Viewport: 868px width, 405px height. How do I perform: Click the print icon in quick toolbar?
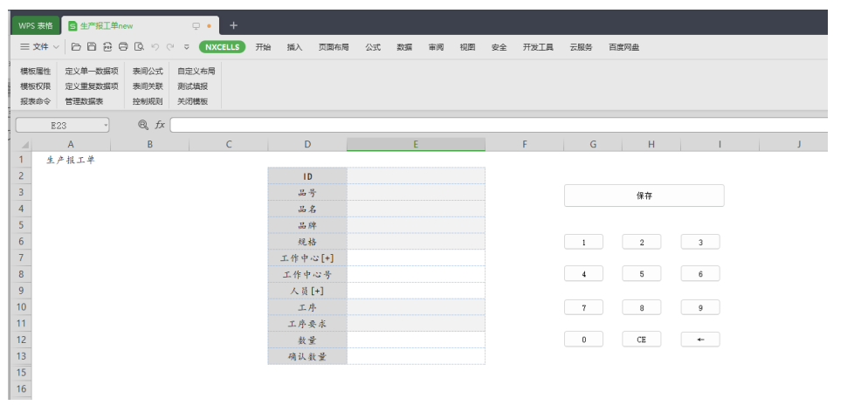123,47
